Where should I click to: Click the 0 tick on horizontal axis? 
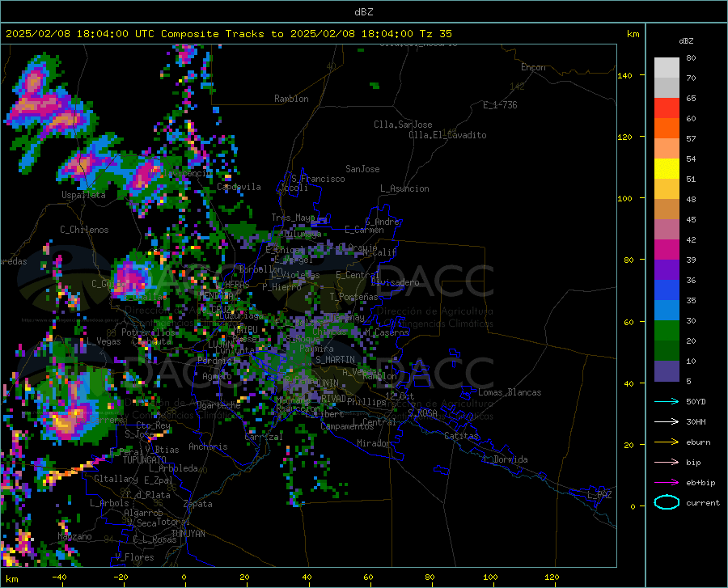pos(184,577)
